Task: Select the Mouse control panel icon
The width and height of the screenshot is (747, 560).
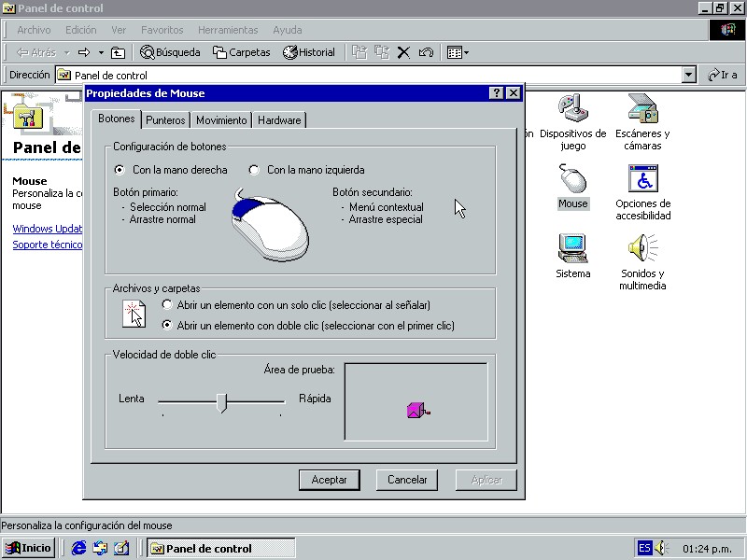Action: click(x=573, y=187)
